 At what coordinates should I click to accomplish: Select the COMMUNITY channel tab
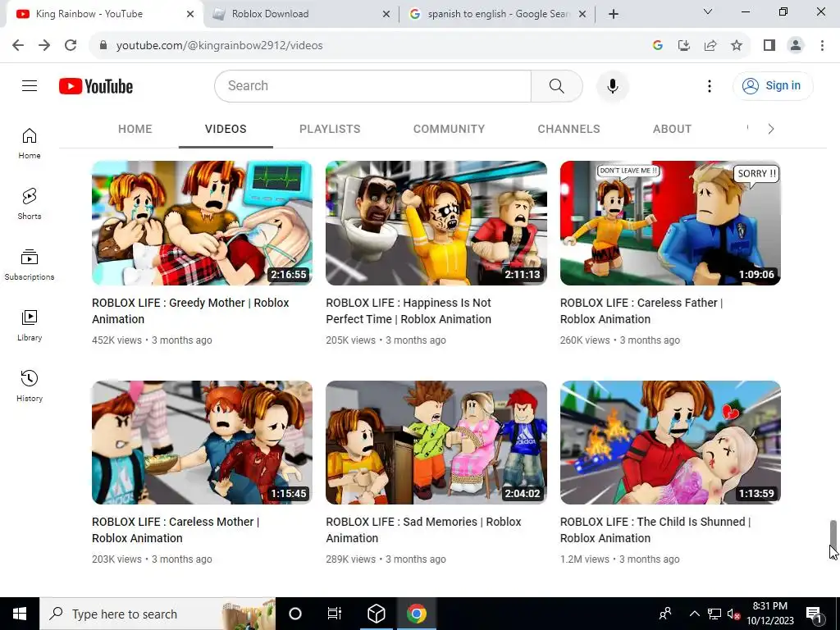coord(449,129)
